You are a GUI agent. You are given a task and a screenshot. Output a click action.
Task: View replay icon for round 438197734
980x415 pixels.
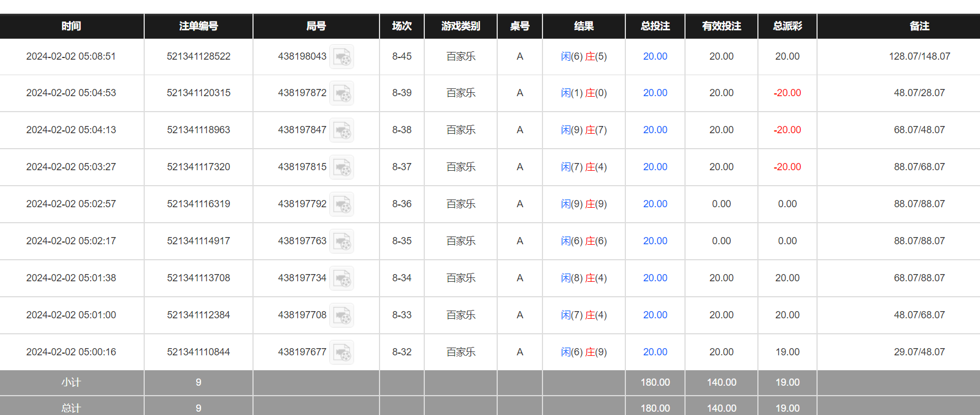342,279
